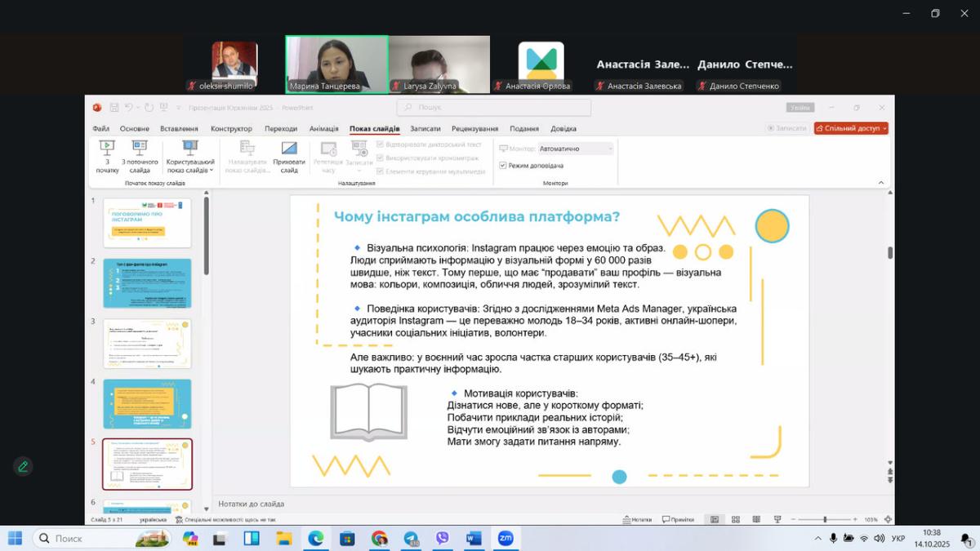Screen dimensions: 980x551
Task: Click the Save icon in quick access toolbar
Action: 114,107
